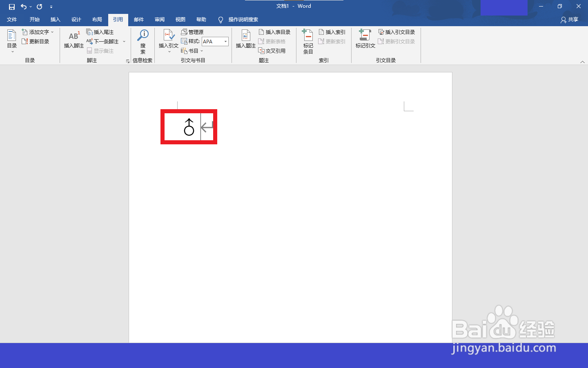Viewport: 588px width, 368px height.
Task: Switch to the 设计 tab
Action: click(76, 20)
